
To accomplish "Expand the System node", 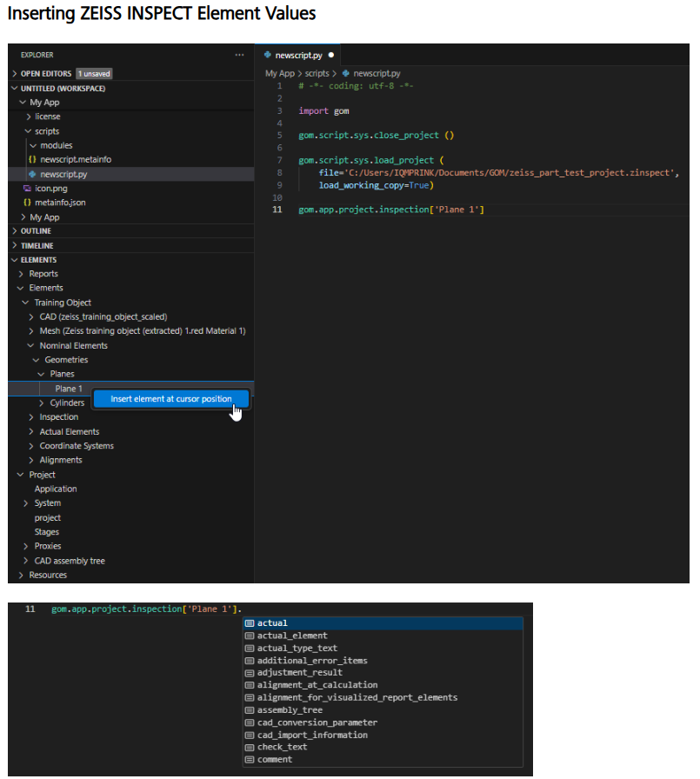I will [26, 503].
